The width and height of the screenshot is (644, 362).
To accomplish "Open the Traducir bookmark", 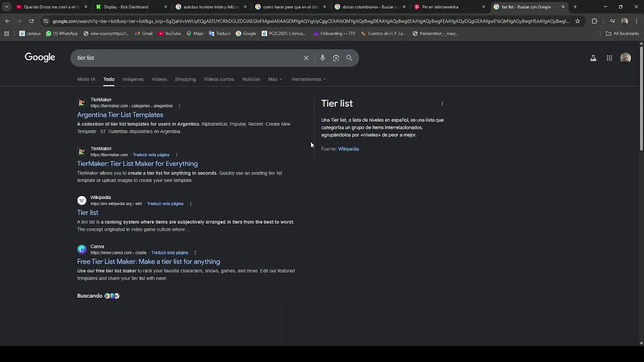I will click(x=219, y=34).
